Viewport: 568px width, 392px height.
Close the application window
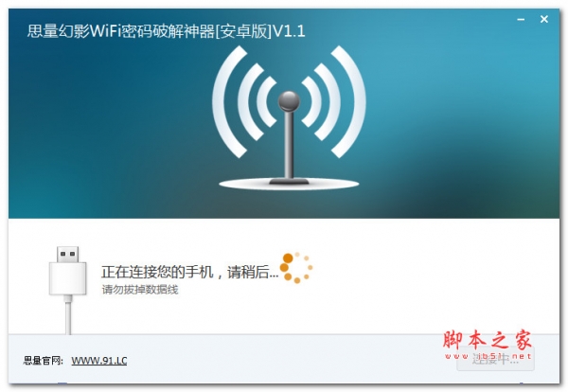click(544, 19)
